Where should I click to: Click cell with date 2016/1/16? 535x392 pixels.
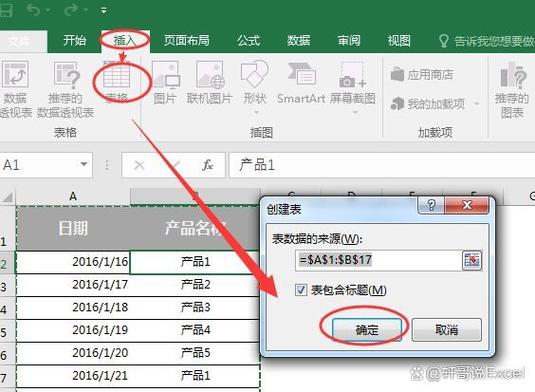click(73, 262)
